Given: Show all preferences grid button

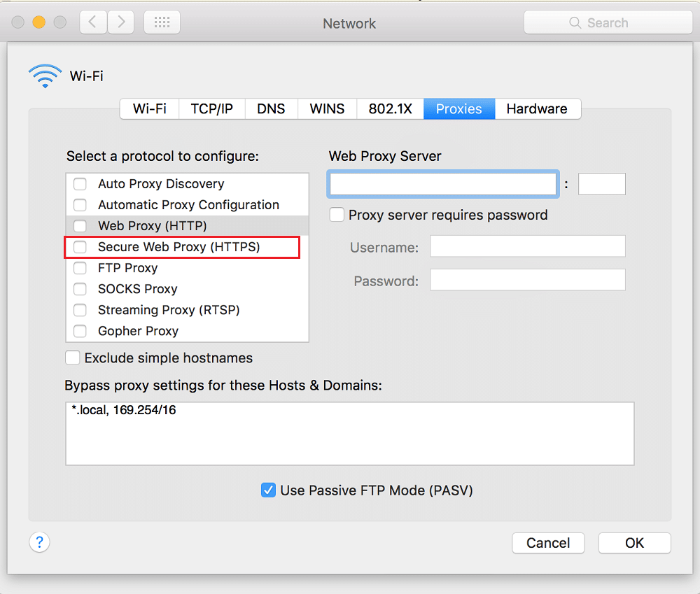Looking at the screenshot, I should (x=162, y=22).
